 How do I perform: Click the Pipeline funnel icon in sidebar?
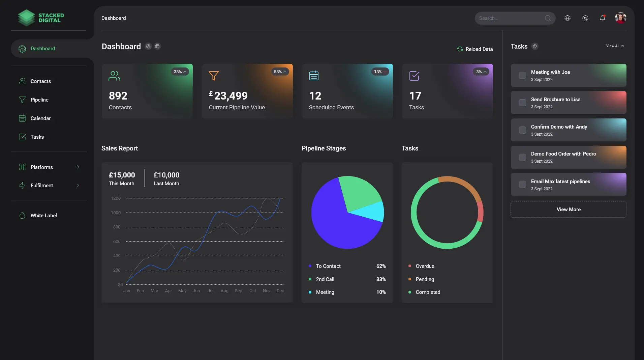pyautogui.click(x=22, y=100)
